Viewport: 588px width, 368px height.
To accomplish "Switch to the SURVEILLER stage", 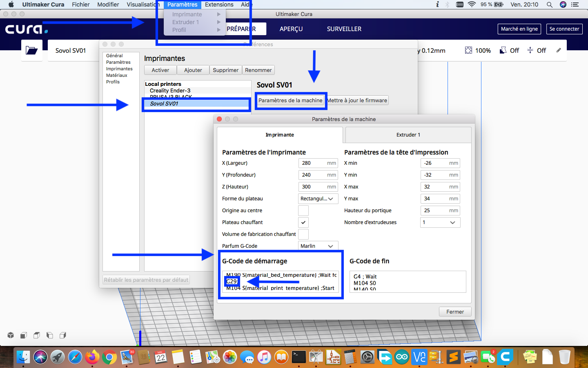I will click(x=344, y=29).
